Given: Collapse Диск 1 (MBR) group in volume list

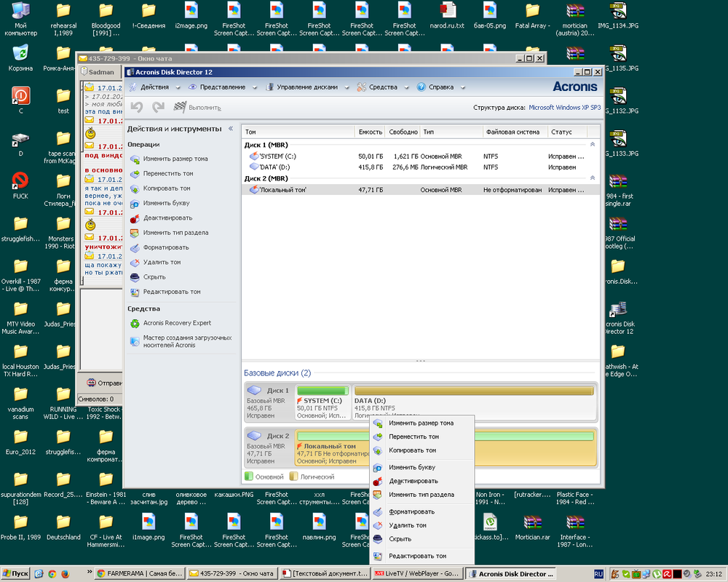Looking at the screenshot, I should [x=593, y=145].
